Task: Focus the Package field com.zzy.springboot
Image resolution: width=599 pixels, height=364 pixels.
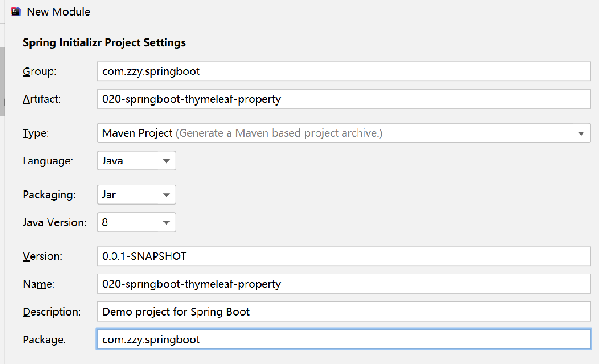Action: (x=344, y=340)
